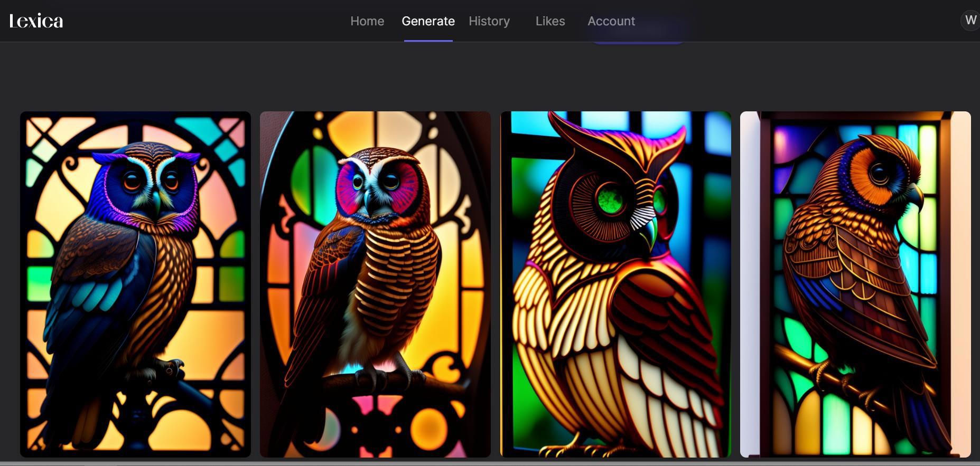The height and width of the screenshot is (466, 980).
Task: Open the side-profile orange owl image
Action: coord(855,284)
